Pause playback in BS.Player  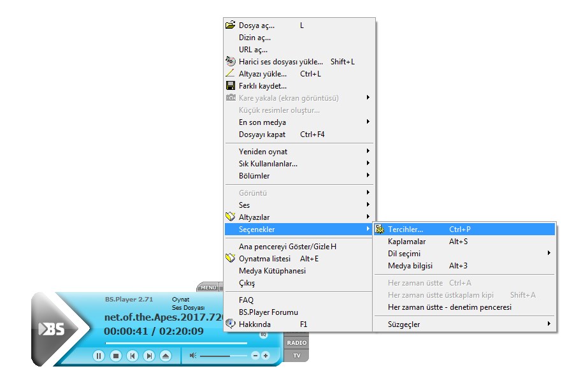pyautogui.click(x=99, y=356)
